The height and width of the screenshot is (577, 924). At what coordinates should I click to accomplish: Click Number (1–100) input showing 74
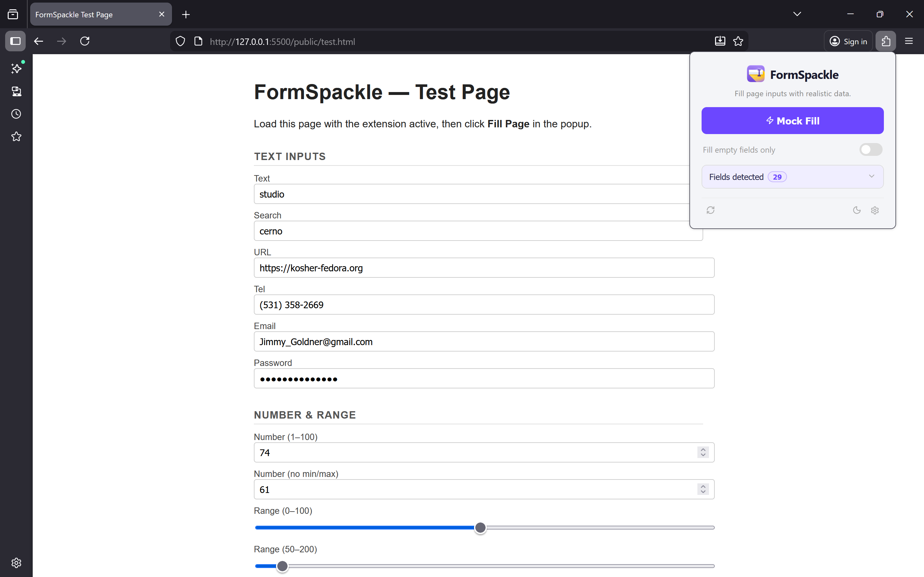(484, 452)
